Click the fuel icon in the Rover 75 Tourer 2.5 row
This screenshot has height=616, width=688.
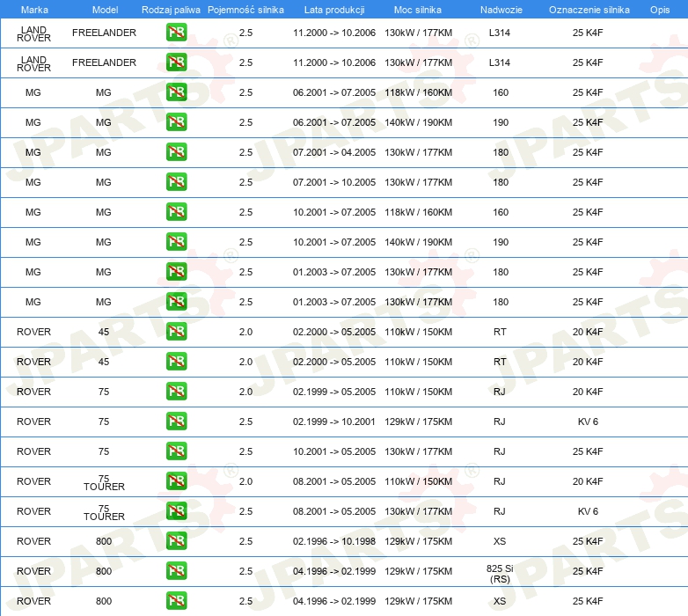[176, 510]
